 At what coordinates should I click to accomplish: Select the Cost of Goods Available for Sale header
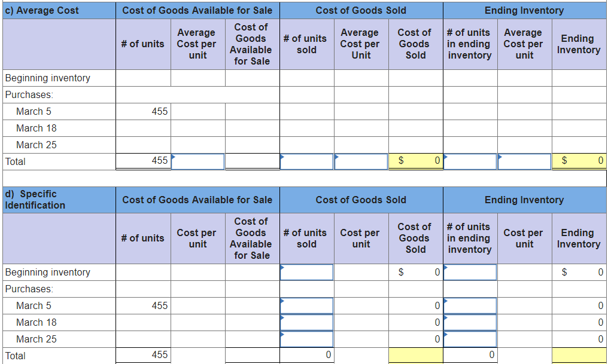(197, 10)
